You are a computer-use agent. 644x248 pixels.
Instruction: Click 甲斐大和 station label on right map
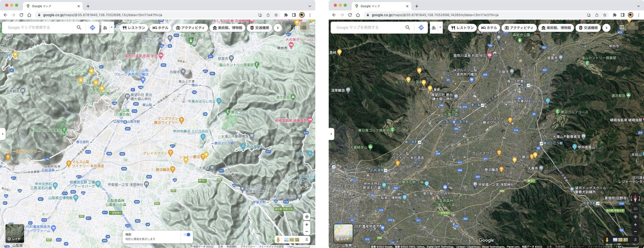[x=589, y=203]
